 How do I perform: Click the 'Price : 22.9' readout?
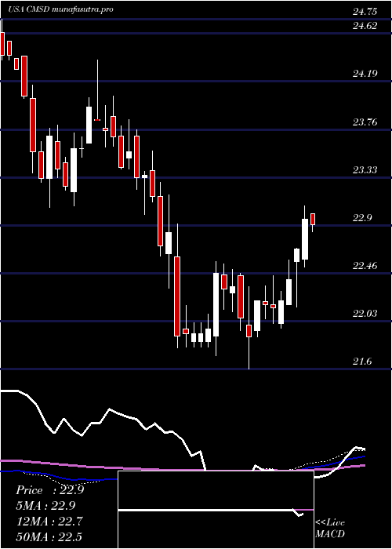(x=49, y=490)
